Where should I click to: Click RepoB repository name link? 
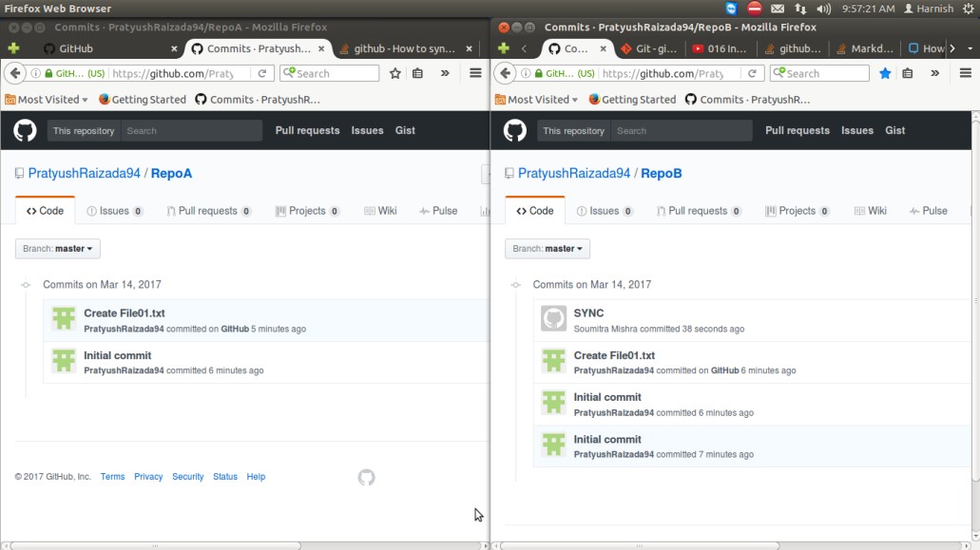click(662, 174)
